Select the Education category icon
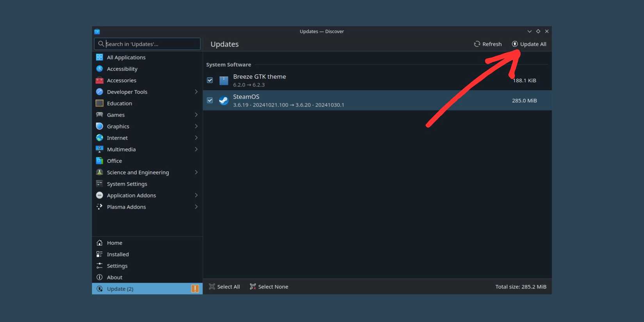This screenshot has height=322, width=644. [100, 103]
